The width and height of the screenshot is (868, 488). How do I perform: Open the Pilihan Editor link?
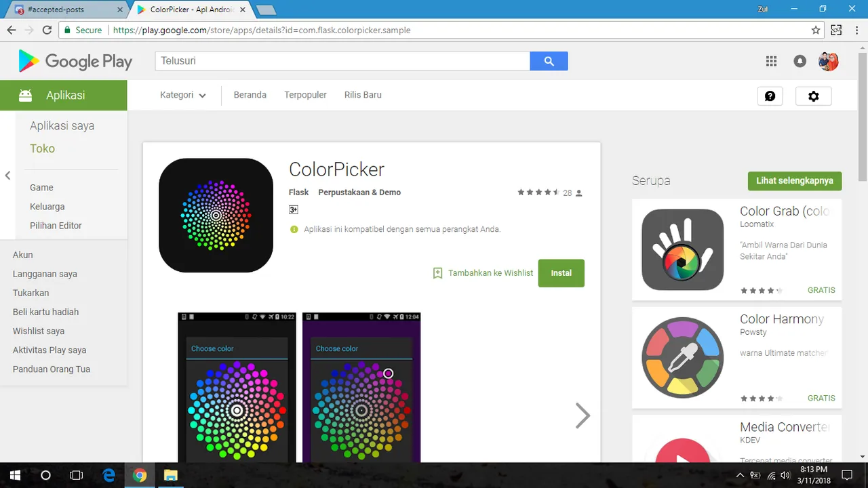pos(56,226)
